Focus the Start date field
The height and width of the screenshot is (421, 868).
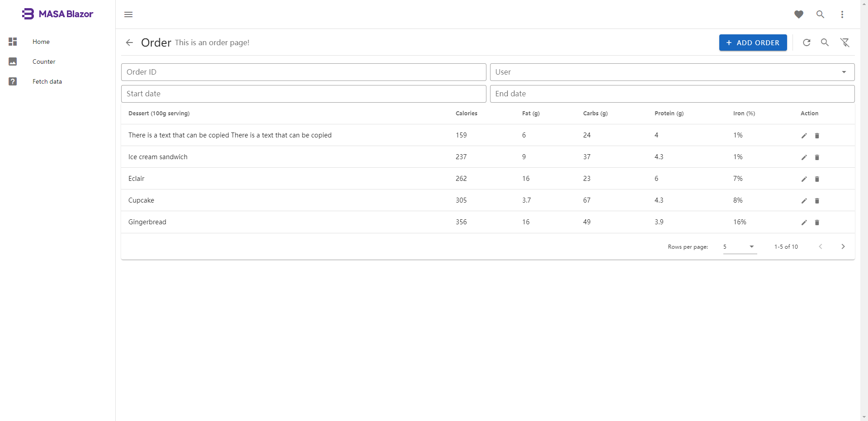304,94
